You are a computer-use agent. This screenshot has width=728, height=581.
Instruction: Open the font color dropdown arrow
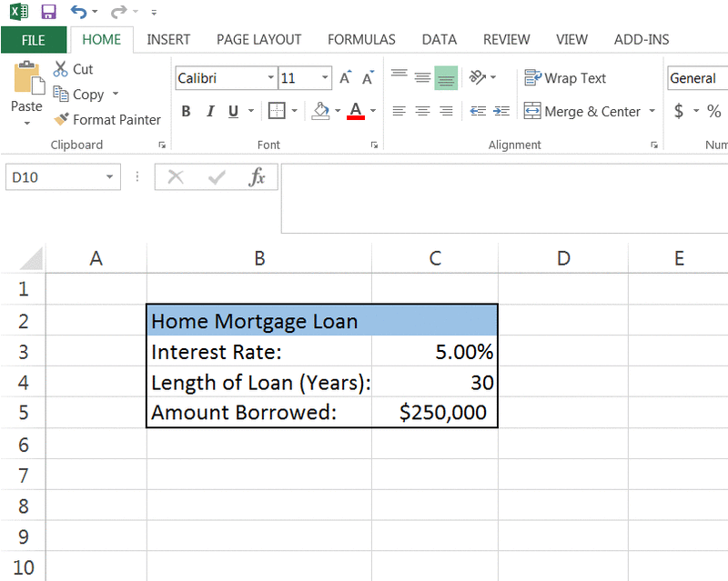371,111
